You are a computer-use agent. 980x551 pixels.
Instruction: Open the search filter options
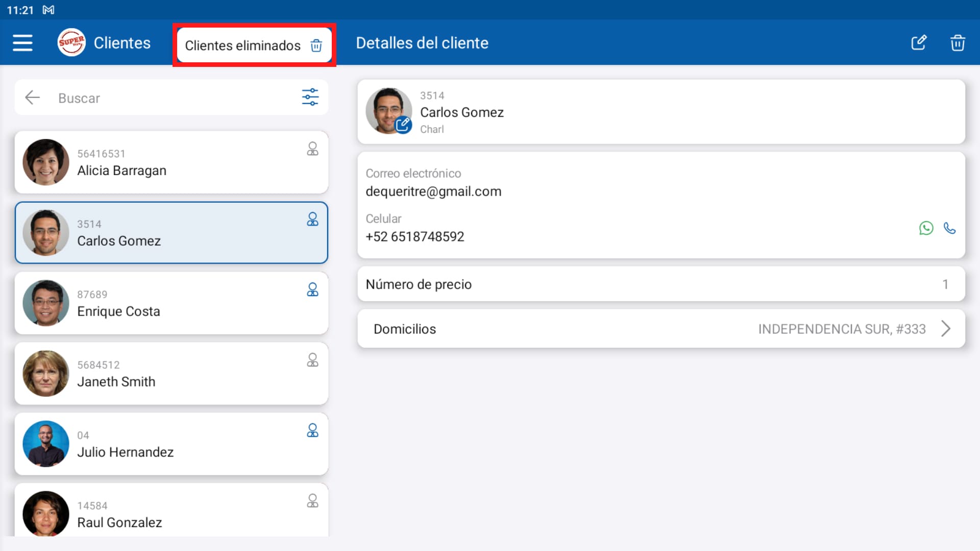click(x=310, y=97)
